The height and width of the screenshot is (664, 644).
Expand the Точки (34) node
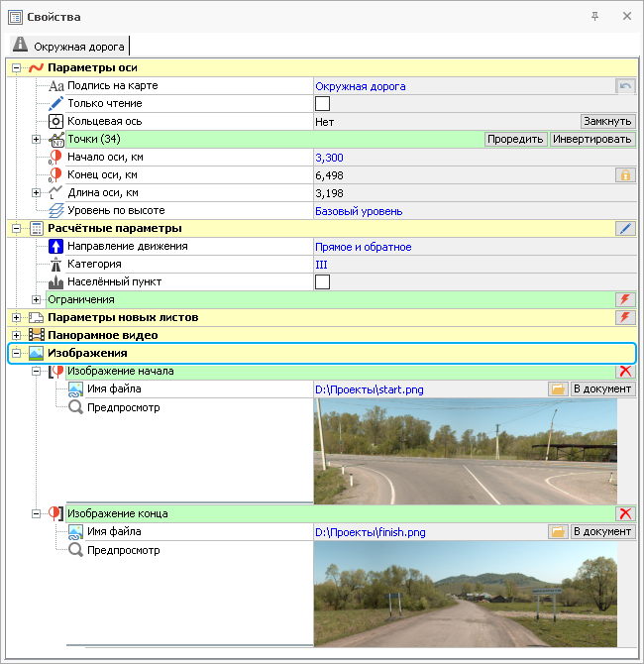[36, 140]
